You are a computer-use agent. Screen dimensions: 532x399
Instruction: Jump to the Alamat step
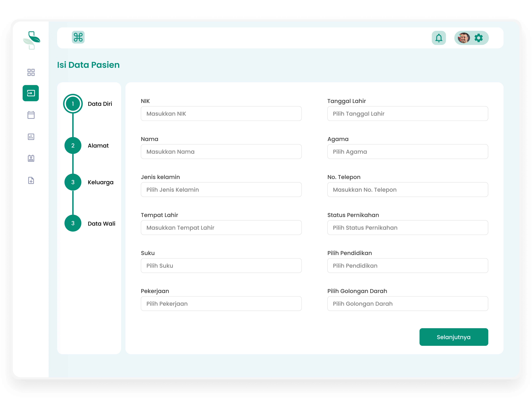pos(73,145)
